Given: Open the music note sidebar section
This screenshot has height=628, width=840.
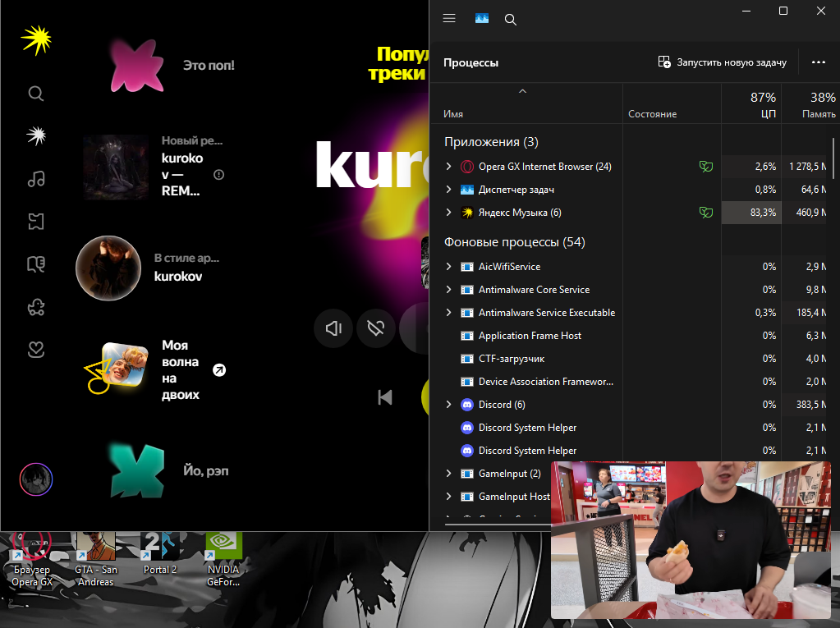Looking at the screenshot, I should [36, 179].
